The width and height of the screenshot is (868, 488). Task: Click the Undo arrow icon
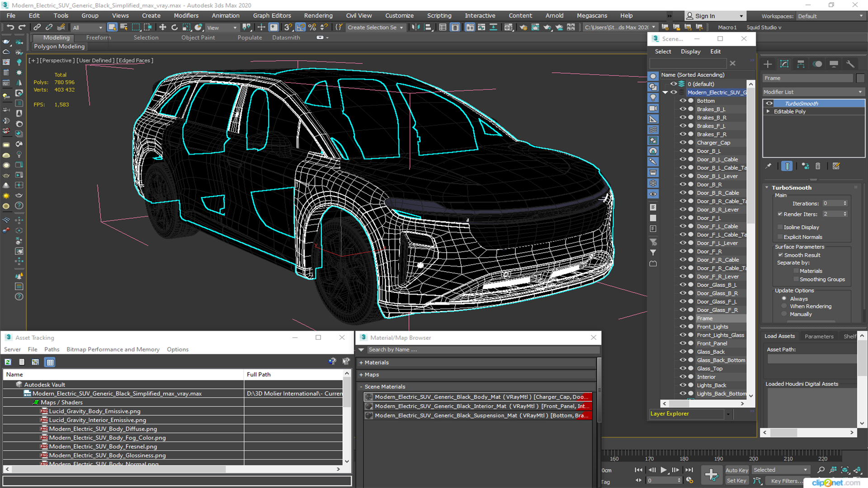[x=10, y=27]
